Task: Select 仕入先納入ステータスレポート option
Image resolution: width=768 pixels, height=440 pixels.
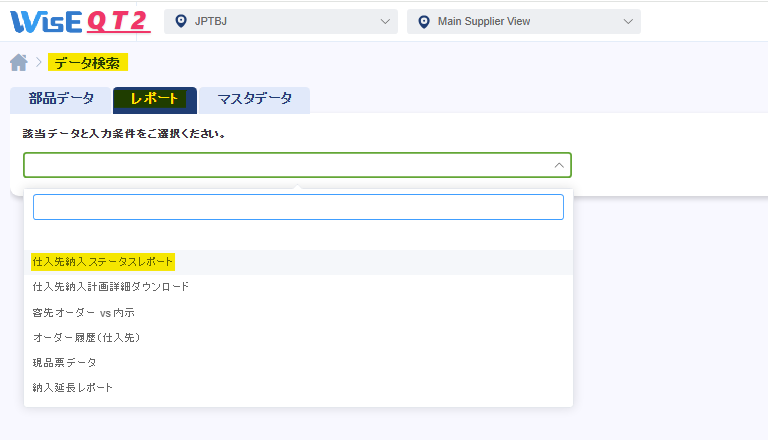Action: pos(298,262)
